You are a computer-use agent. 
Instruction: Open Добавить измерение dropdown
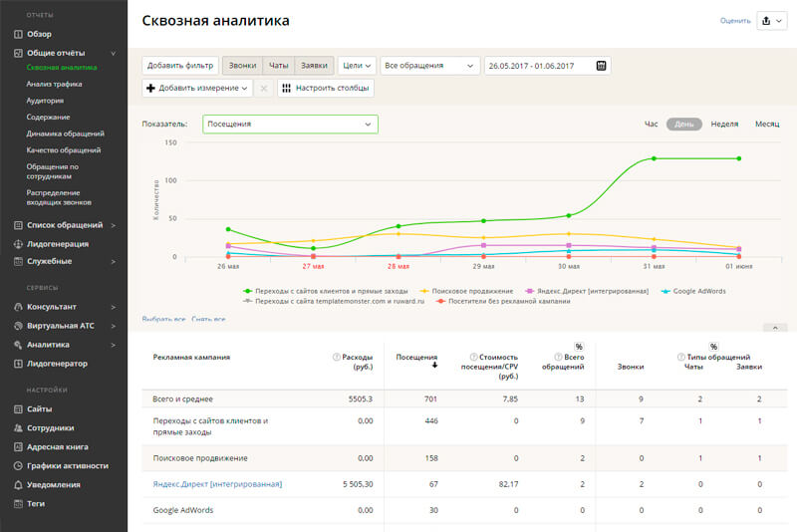[x=197, y=88]
